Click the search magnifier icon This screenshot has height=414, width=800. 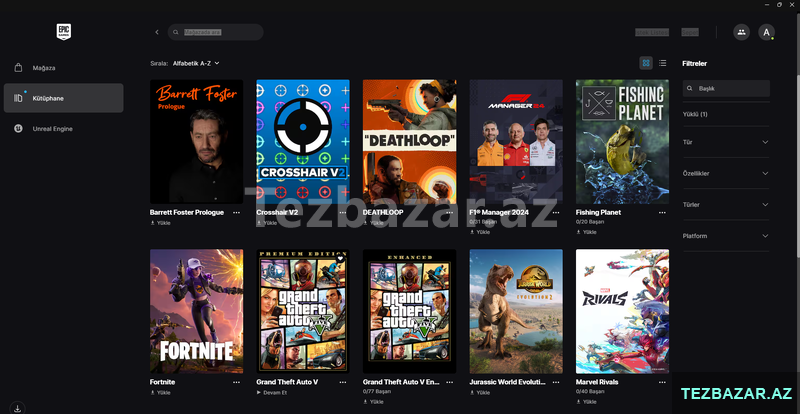(x=176, y=32)
